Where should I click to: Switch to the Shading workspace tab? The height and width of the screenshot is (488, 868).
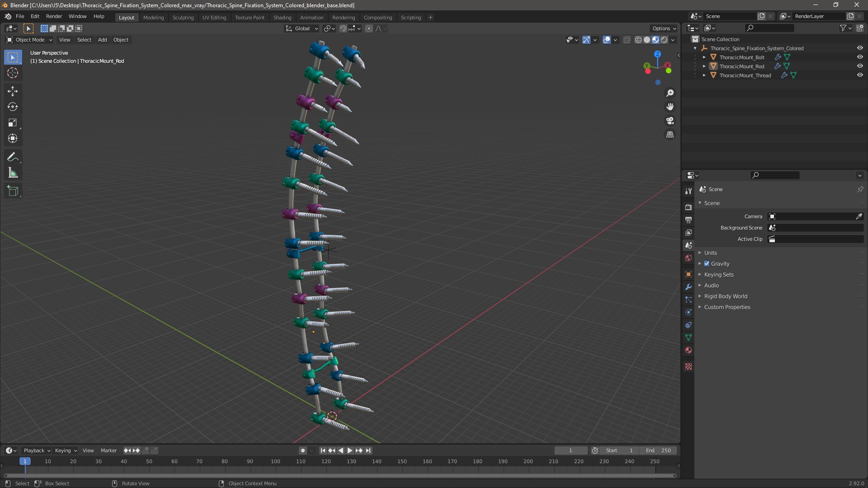pos(282,18)
